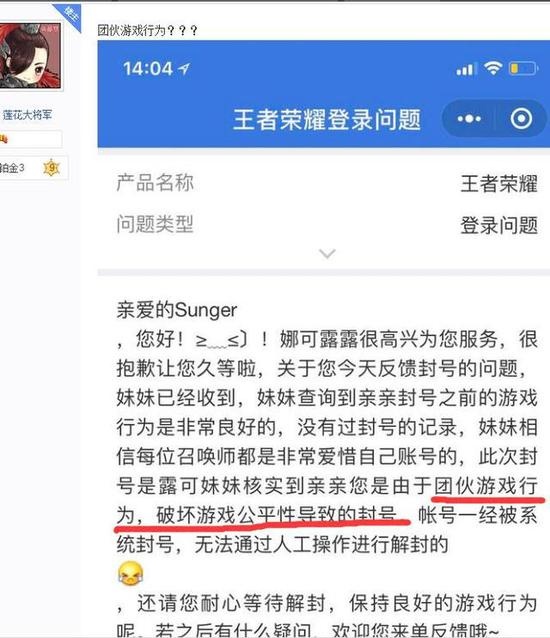Click the Wi-Fi status icon

tap(493, 68)
